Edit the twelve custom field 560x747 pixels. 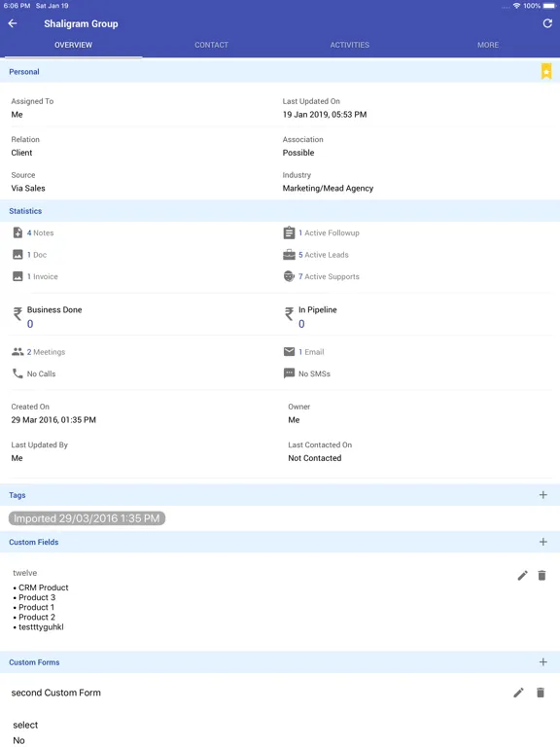(x=522, y=576)
